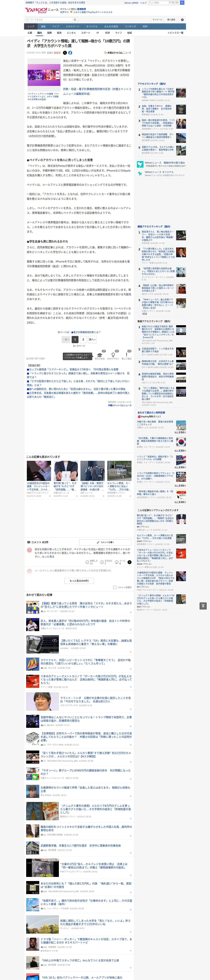Click the マイページ button
The height and width of the screenshot is (980, 210).
(157, 20)
